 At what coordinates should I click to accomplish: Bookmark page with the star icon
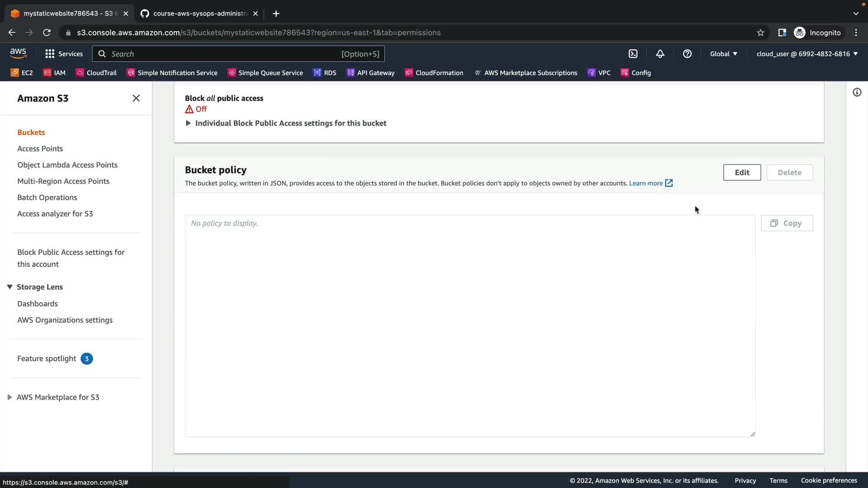point(760,33)
